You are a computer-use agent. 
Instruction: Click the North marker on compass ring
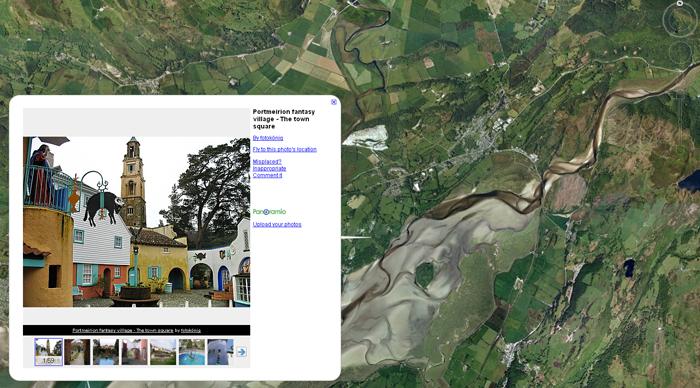[679, 3]
